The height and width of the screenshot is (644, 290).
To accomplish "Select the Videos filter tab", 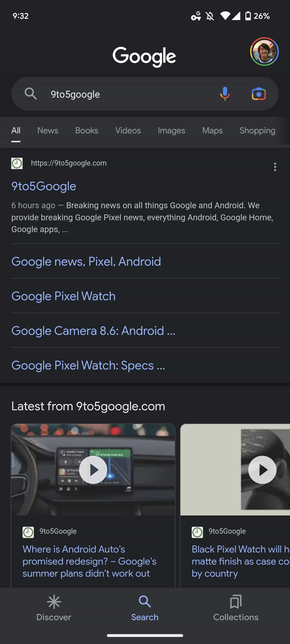I will click(x=128, y=131).
